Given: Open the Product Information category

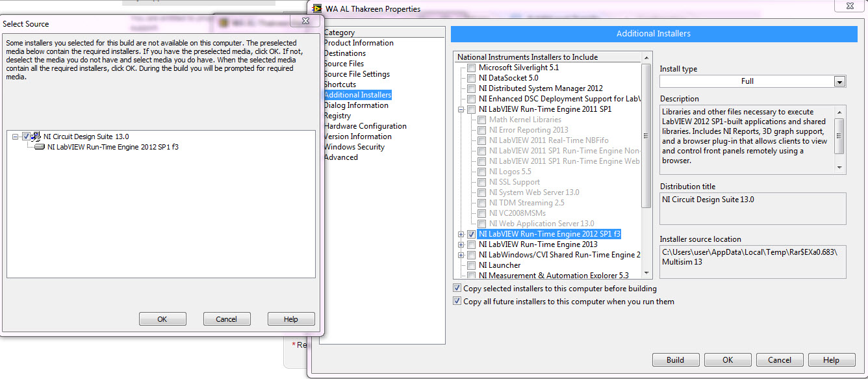Looking at the screenshot, I should pos(359,43).
